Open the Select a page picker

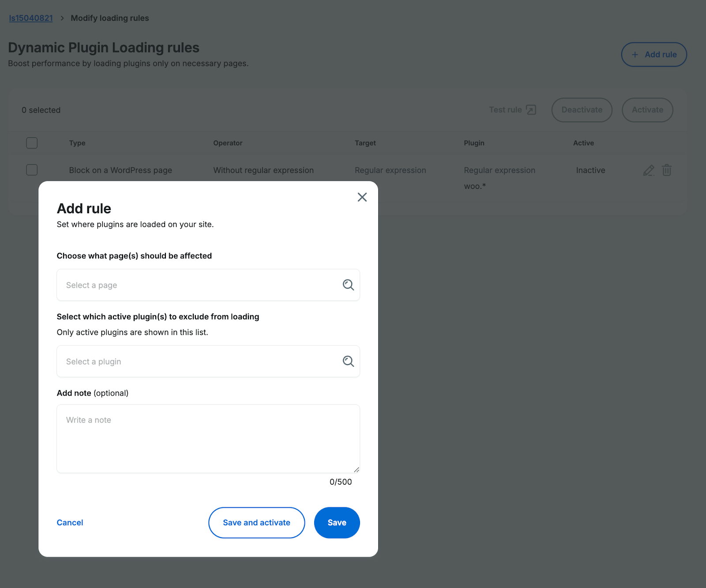click(x=176, y=285)
